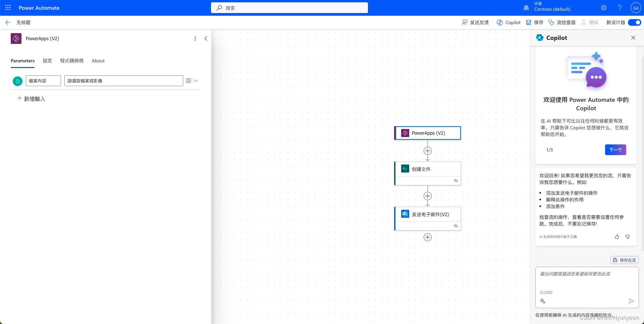Open the 流检查器 flow checker

562,22
